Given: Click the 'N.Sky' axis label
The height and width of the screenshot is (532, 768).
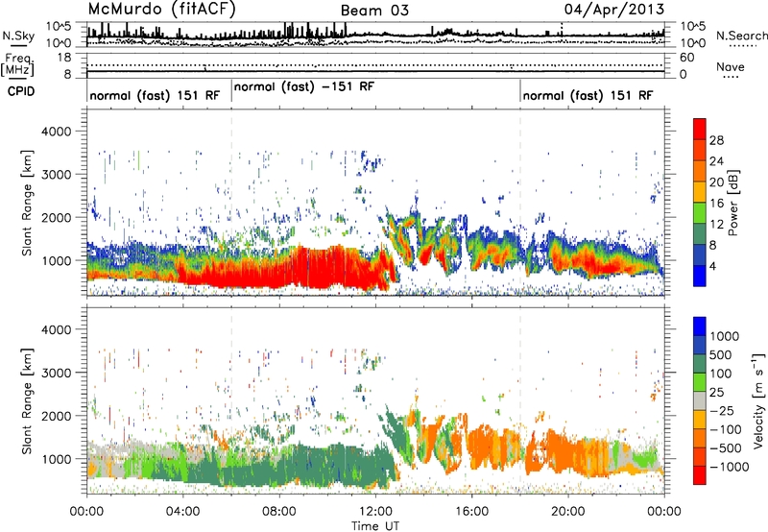Looking at the screenshot, I should [x=18, y=36].
